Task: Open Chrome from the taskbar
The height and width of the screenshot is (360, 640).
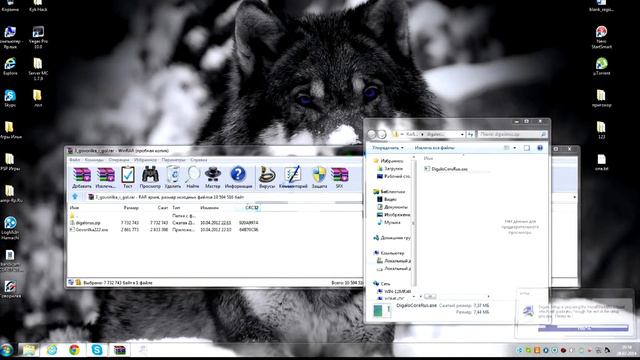Action: (74, 350)
